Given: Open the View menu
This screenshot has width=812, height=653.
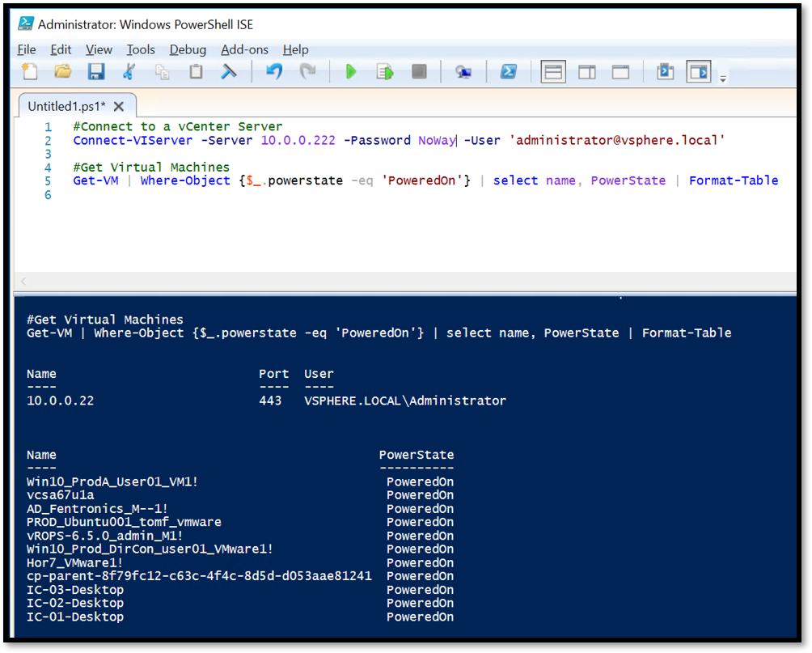Looking at the screenshot, I should (99, 49).
